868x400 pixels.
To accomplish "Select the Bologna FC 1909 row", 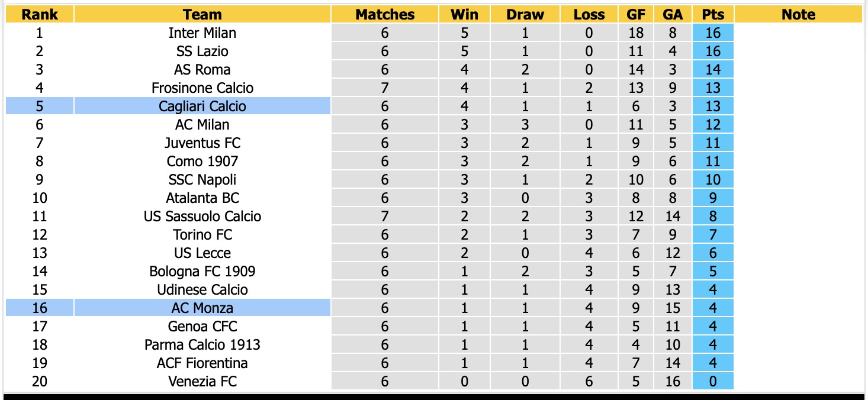I will pos(369,271).
